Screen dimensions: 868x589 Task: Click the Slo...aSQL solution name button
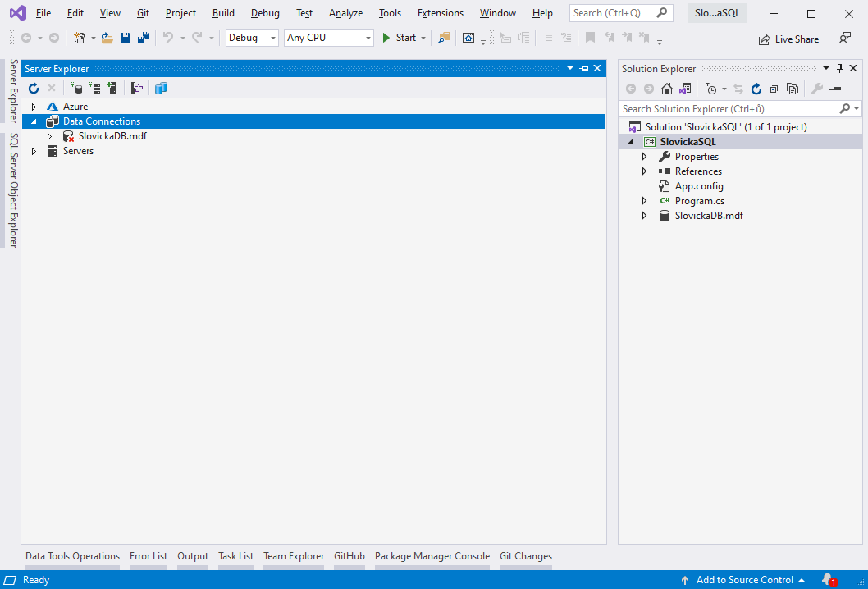click(717, 13)
